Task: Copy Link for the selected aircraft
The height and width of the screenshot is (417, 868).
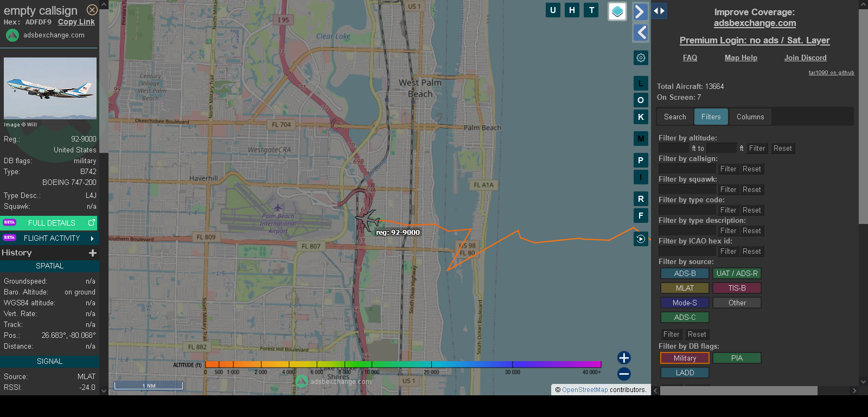Action: pos(76,22)
